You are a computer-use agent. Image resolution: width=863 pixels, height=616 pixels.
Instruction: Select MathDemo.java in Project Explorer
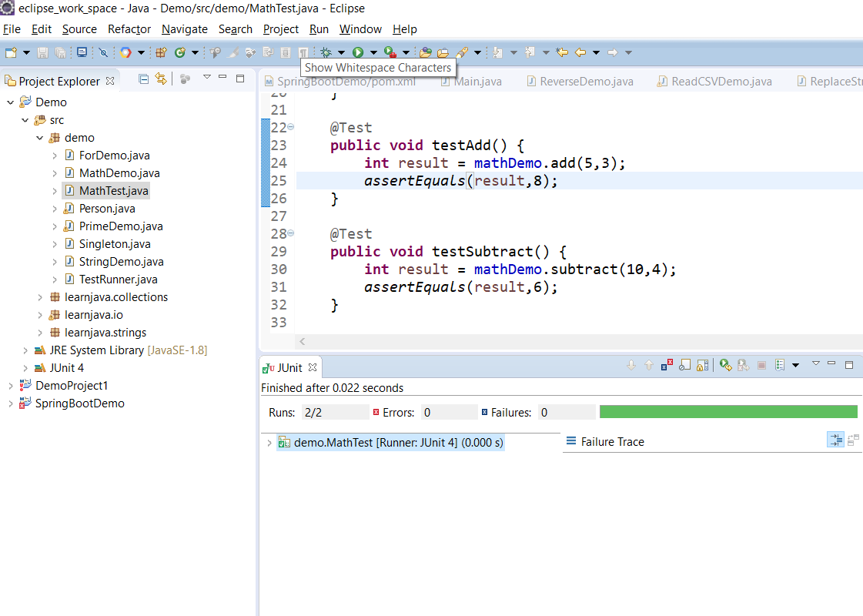pos(119,173)
